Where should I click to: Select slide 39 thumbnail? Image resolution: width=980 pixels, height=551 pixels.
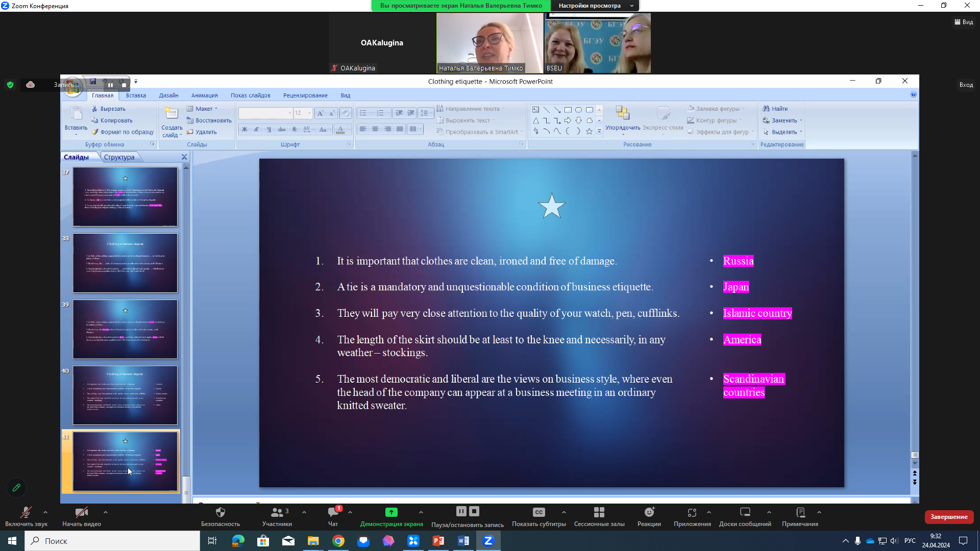coord(125,329)
